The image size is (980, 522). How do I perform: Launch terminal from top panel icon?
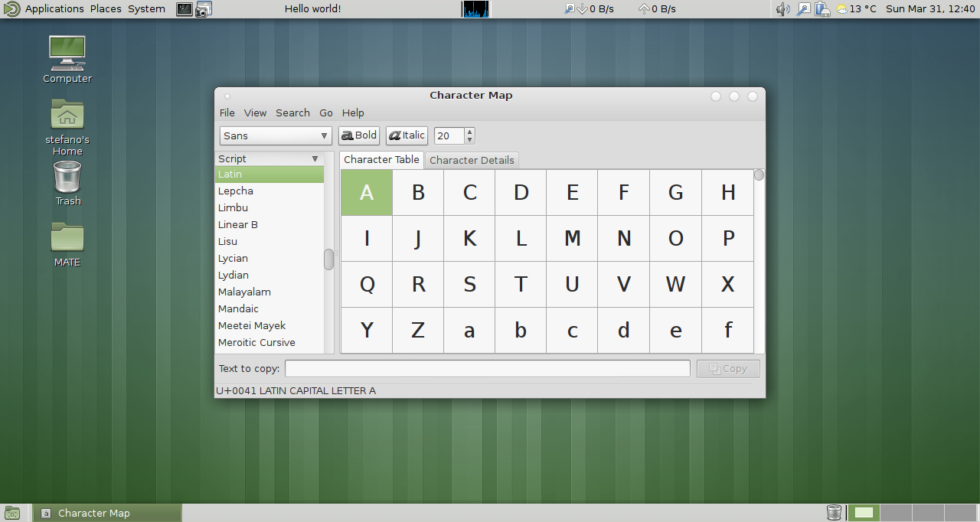coord(184,9)
